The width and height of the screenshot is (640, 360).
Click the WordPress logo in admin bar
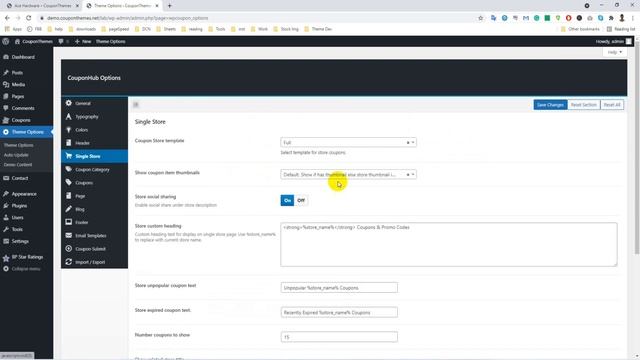click(x=5, y=41)
